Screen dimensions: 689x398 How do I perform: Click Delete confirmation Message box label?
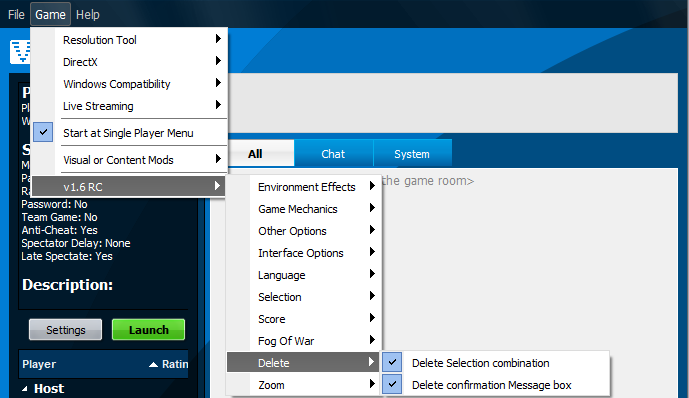[x=491, y=385]
